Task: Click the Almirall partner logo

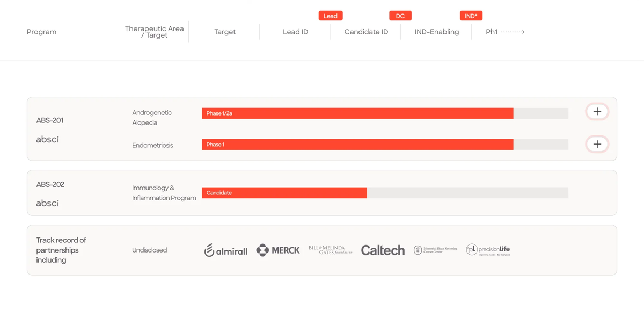Action: coord(225,250)
